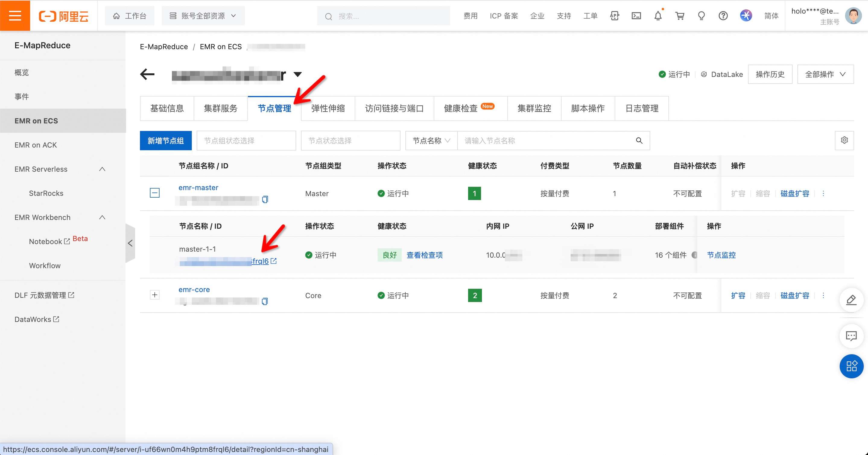Screen dimensions: 868x455
Task: Click the copy icon next to master node ID
Action: tap(264, 200)
